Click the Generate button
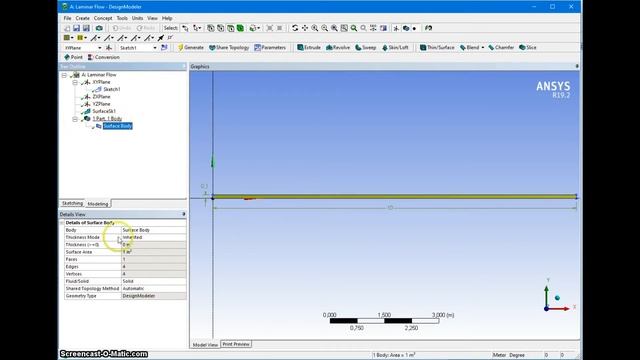The height and width of the screenshot is (360, 640). click(191, 48)
